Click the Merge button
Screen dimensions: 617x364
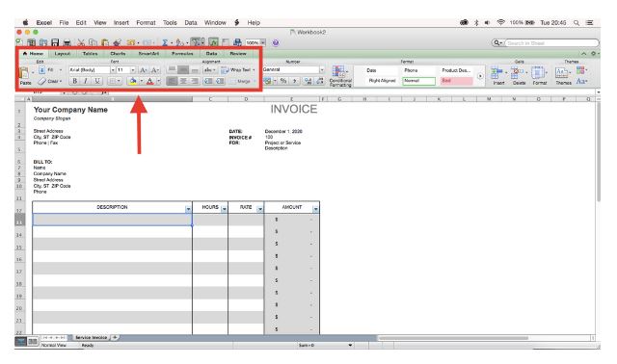242,81
